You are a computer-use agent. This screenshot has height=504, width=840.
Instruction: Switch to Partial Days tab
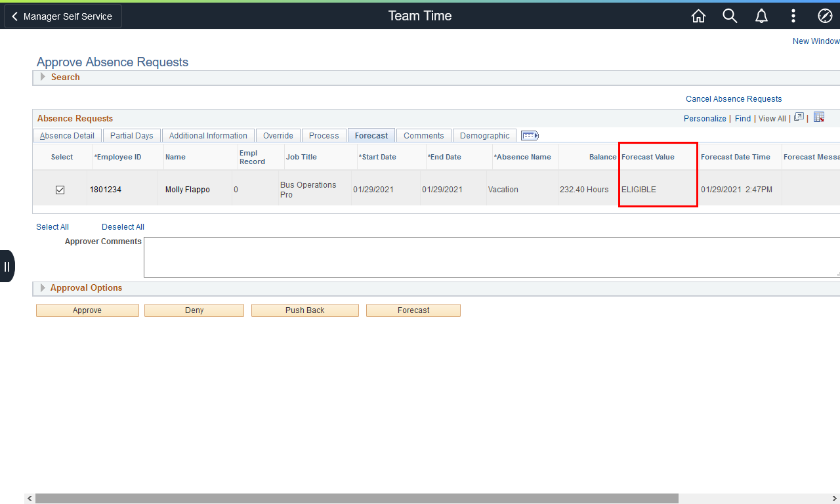click(131, 136)
